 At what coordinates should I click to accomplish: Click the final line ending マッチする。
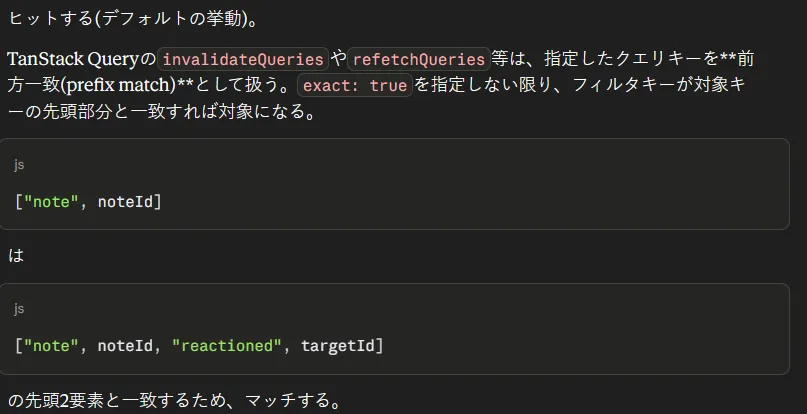[x=174, y=400]
